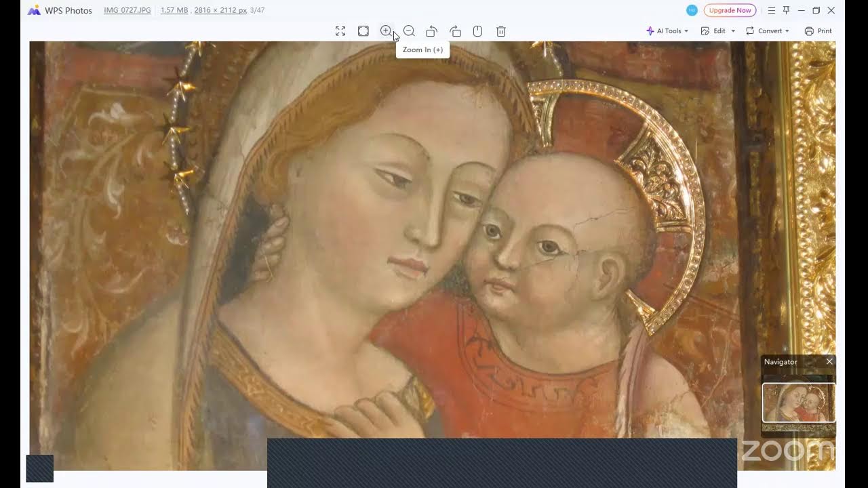This screenshot has width=868, height=488.
Task: Open the AI Tools dropdown
Action: click(x=667, y=31)
